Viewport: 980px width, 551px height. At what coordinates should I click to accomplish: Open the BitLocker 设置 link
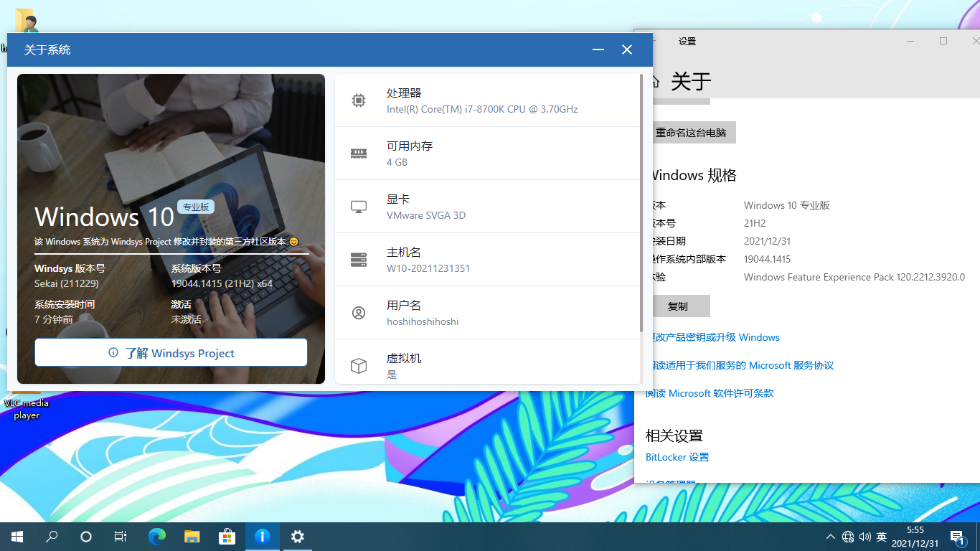pyautogui.click(x=677, y=457)
